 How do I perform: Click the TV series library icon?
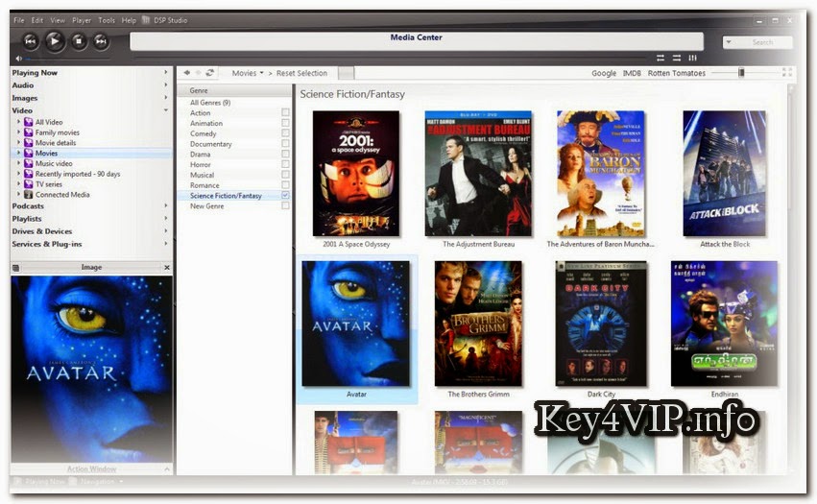pyautogui.click(x=29, y=184)
